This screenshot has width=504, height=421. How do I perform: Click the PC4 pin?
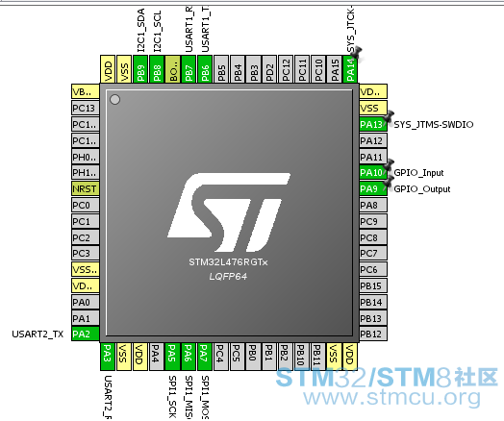(220, 357)
